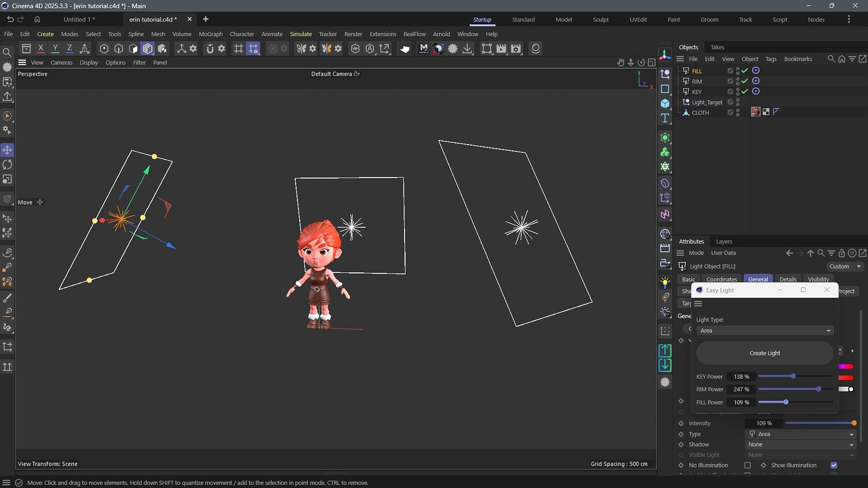Open the viewport search magnifier icon

pos(8,53)
